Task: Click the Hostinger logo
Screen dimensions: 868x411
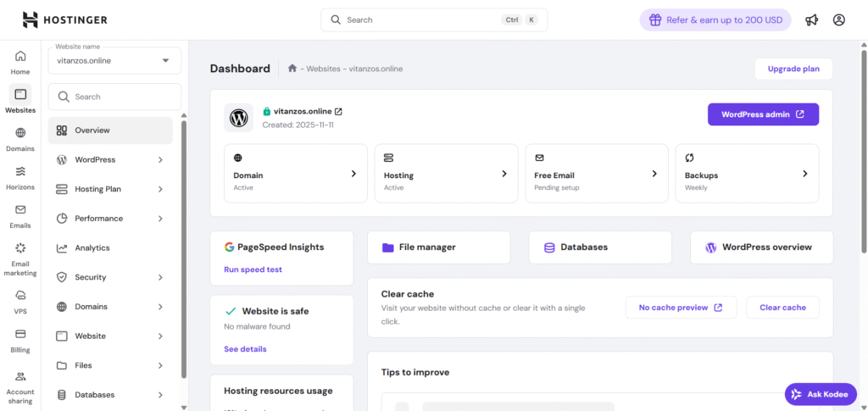Action: pyautogui.click(x=64, y=19)
